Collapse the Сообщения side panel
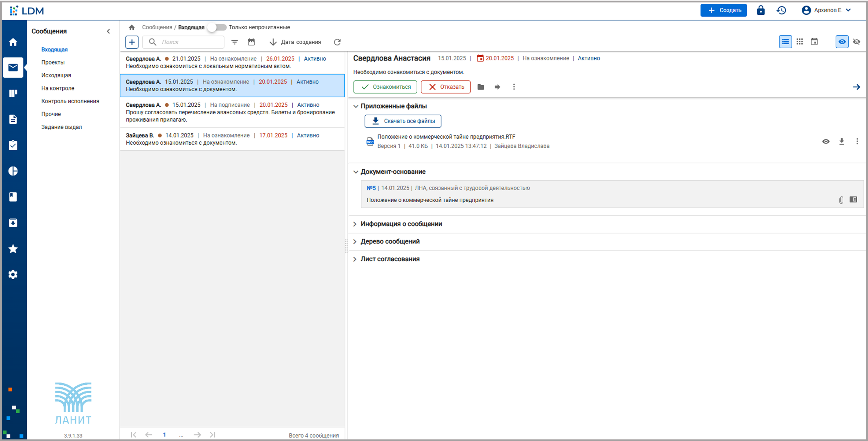The height and width of the screenshot is (441, 868). (109, 31)
